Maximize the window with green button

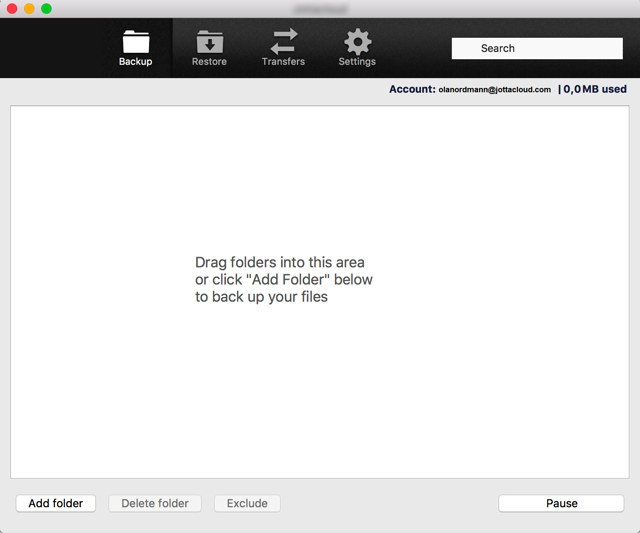click(46, 9)
